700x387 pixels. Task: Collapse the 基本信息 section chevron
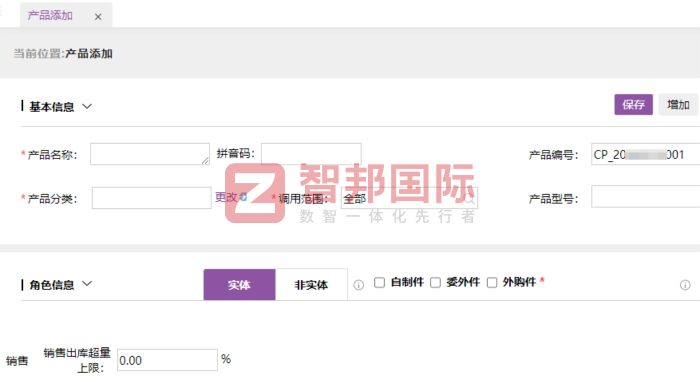[87, 106]
